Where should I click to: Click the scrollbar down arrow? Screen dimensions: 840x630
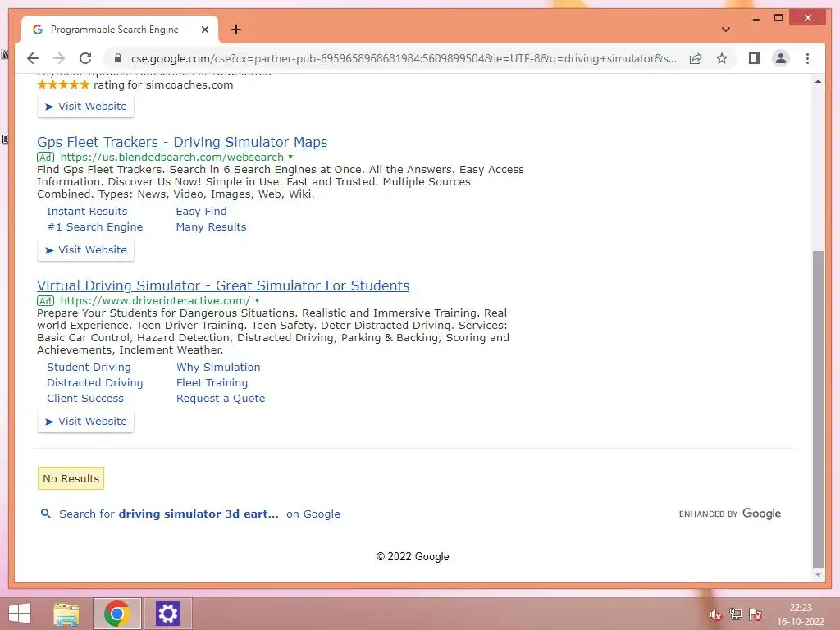click(x=818, y=575)
